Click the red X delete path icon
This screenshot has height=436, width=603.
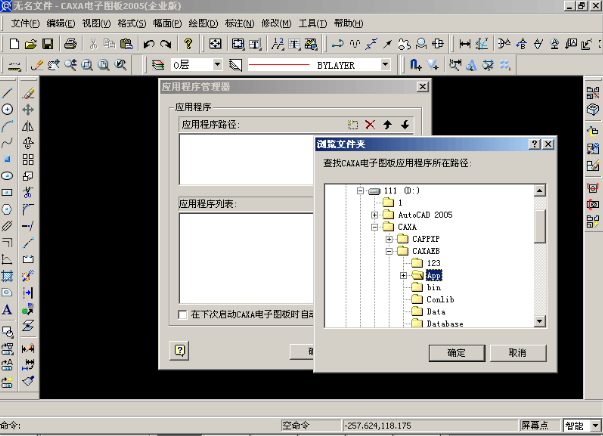pyautogui.click(x=370, y=124)
